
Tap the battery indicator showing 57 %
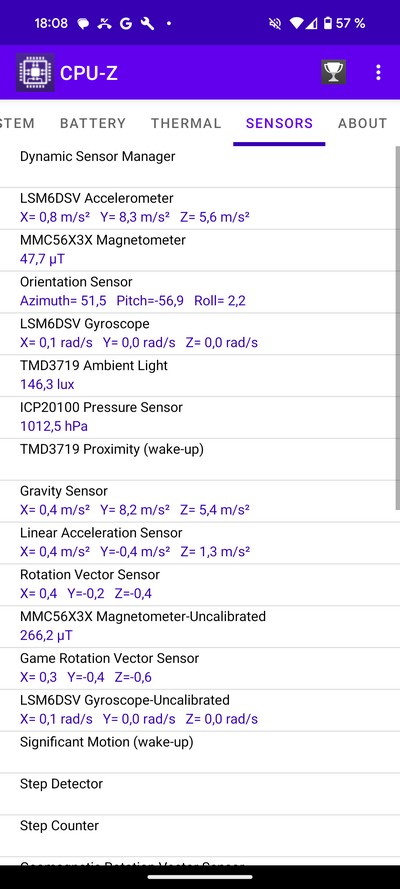[344, 23]
